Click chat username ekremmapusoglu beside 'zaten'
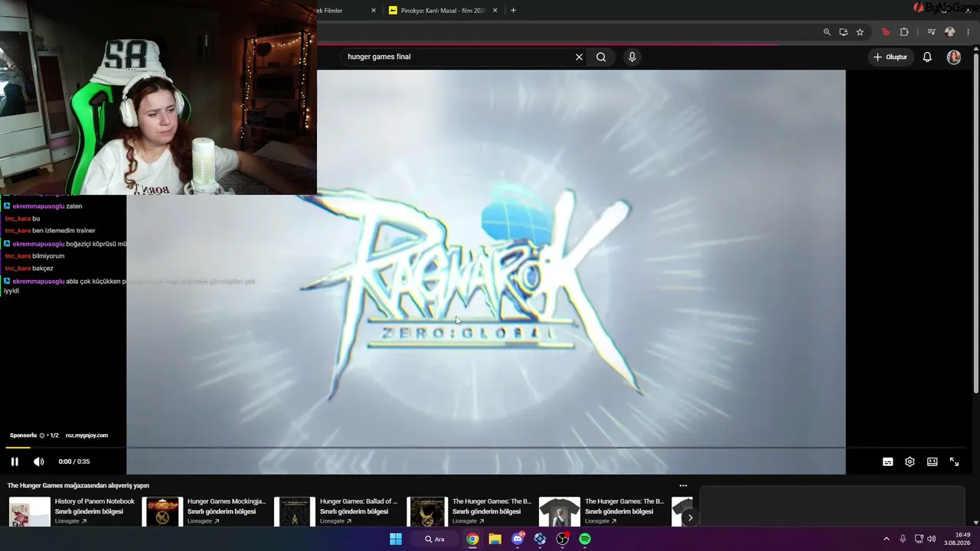Screen dimensions: 980x551 click(38, 206)
